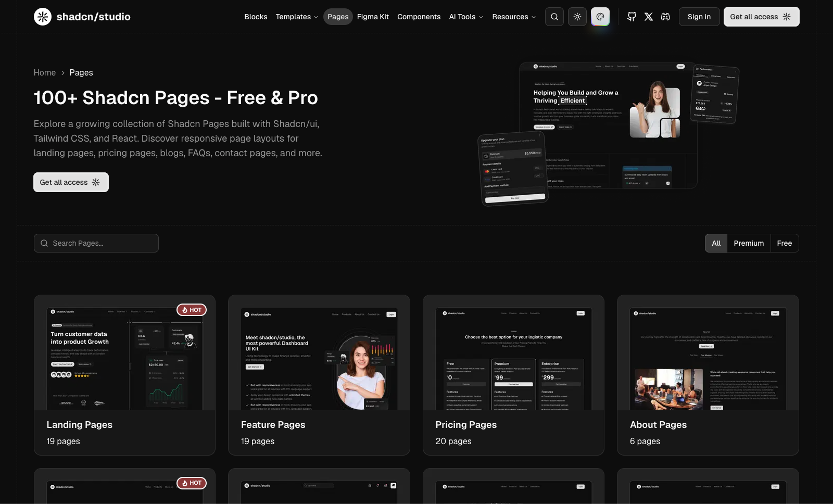The image size is (833, 504).
Task: Click header Get all access button
Action: (761, 17)
